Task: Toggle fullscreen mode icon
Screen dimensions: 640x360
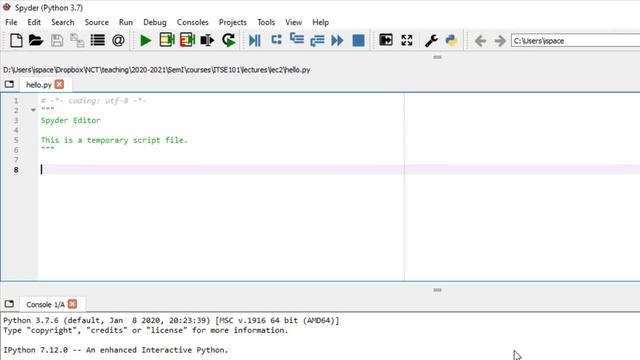Action: pyautogui.click(x=407, y=40)
